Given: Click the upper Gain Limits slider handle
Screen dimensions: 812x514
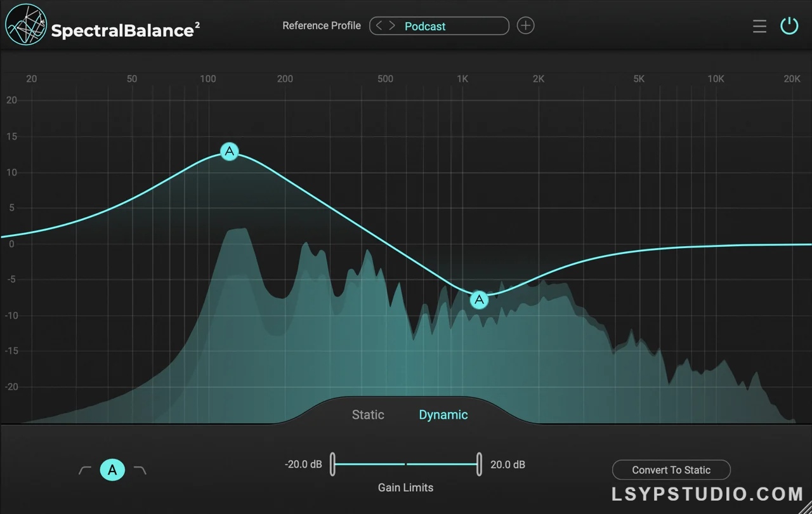Looking at the screenshot, I should click(480, 465).
